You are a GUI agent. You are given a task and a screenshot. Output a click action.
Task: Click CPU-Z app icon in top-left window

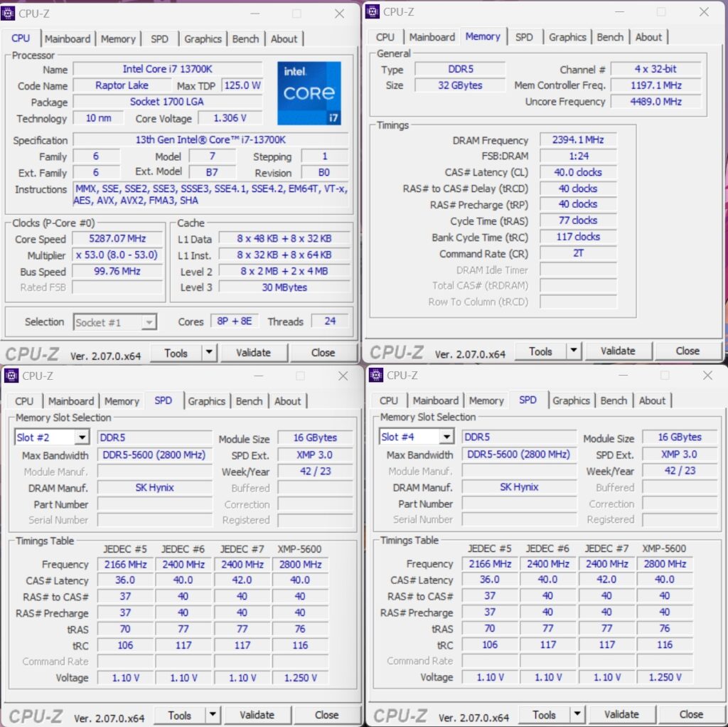click(x=7, y=14)
